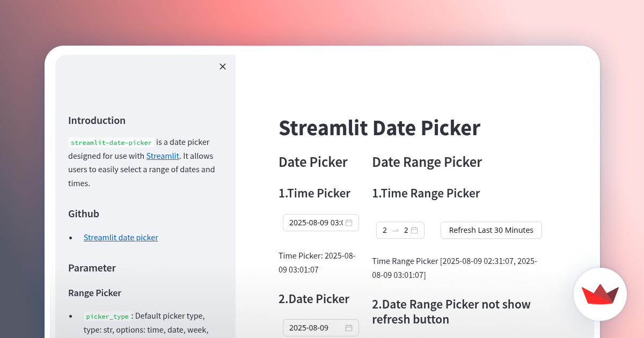Click the 2.Date Range Picker not show refresh button heading

[451, 312]
